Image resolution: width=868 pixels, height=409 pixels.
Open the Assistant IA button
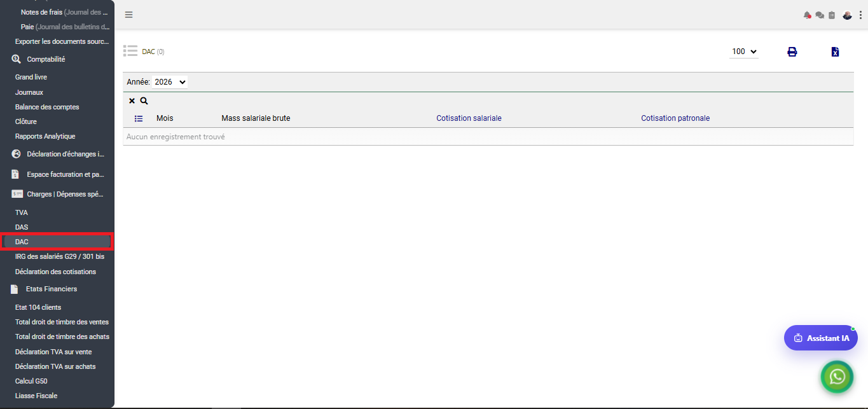click(x=821, y=338)
